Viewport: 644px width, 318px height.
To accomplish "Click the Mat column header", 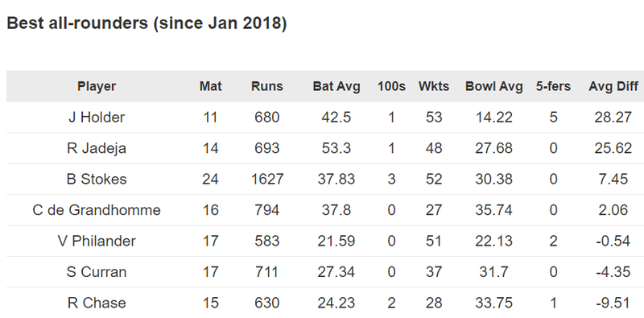I will tap(211, 86).
